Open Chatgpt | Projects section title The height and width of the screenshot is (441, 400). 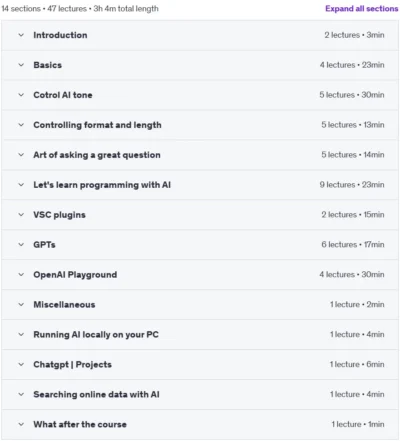tap(72, 364)
